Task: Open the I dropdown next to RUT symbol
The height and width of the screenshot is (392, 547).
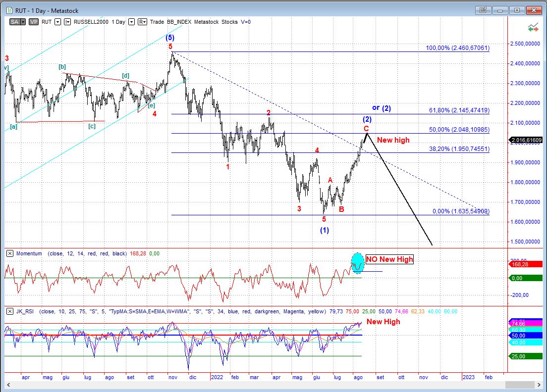Action: 67,22
